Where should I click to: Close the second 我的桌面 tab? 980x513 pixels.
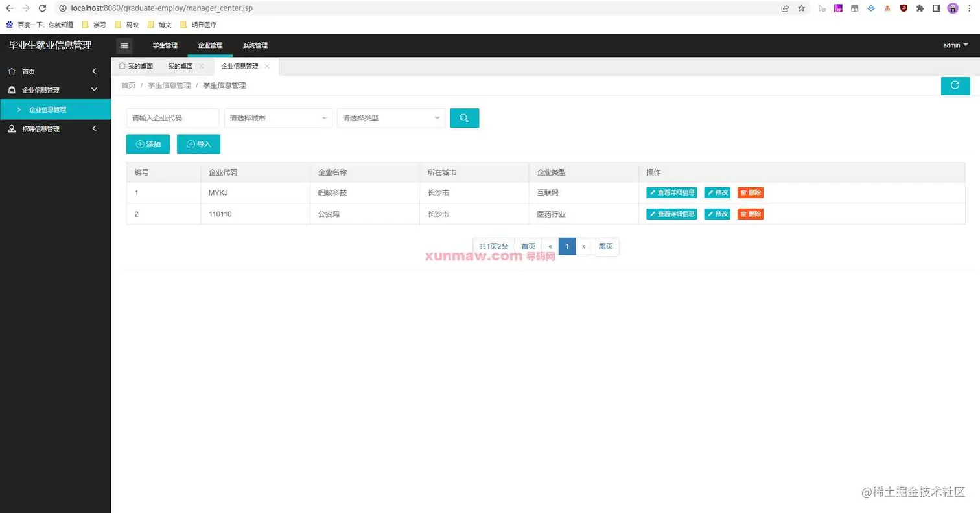click(202, 66)
